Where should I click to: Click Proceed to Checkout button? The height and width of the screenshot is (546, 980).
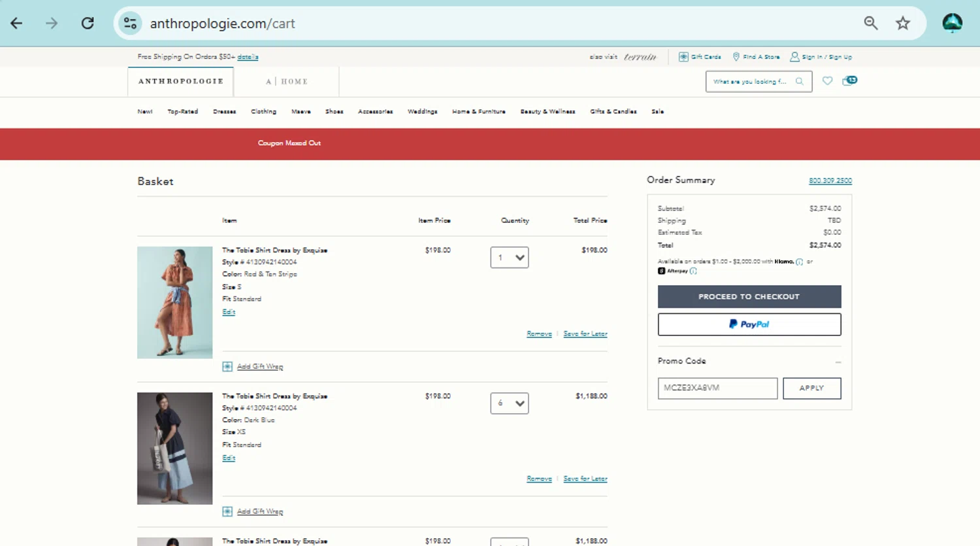coord(749,297)
